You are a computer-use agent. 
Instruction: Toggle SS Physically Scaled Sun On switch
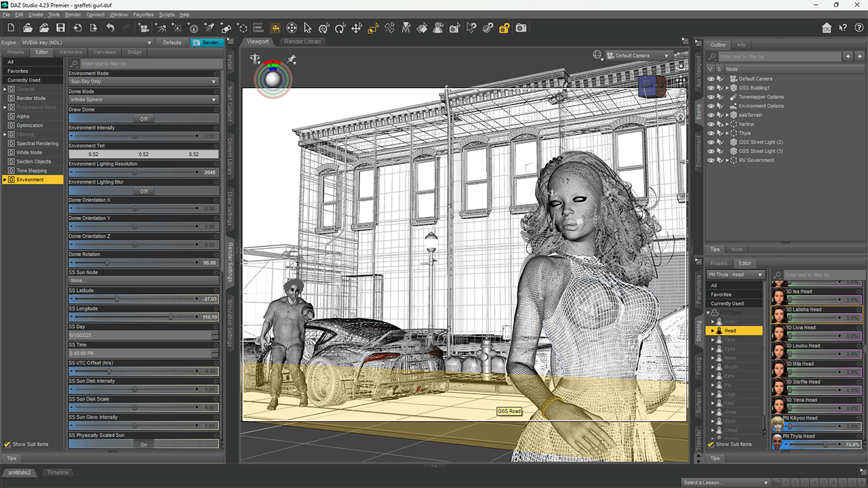click(144, 445)
